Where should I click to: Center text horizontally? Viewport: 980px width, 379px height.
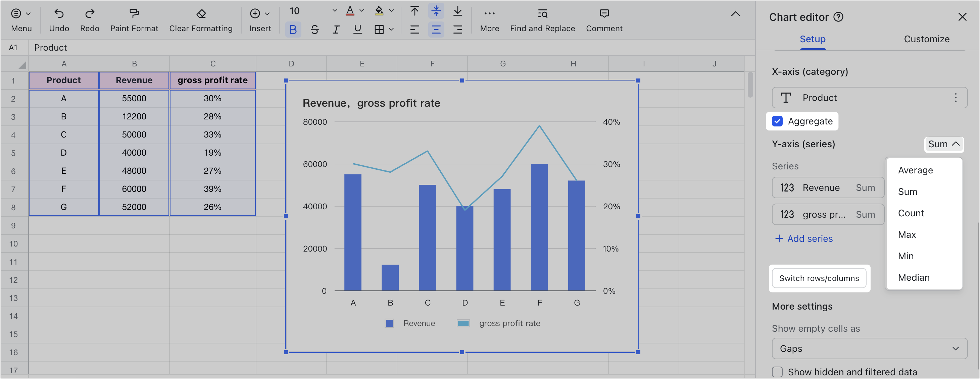click(436, 30)
